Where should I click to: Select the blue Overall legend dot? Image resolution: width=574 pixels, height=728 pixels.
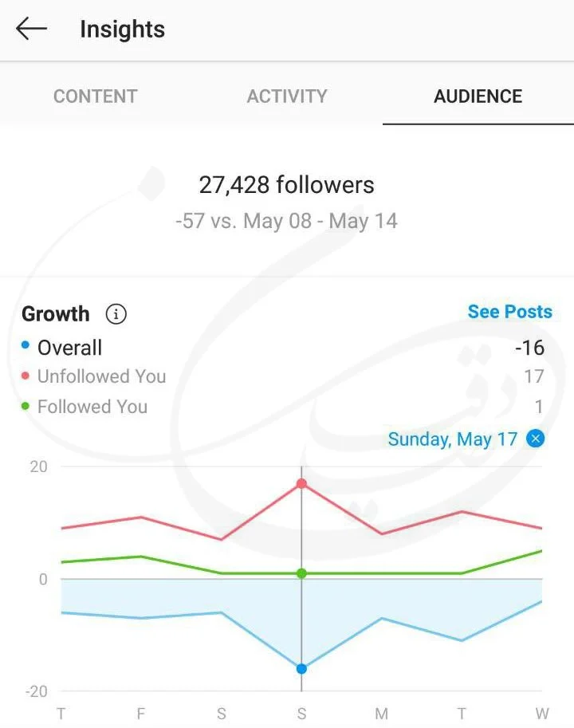pyautogui.click(x=26, y=345)
